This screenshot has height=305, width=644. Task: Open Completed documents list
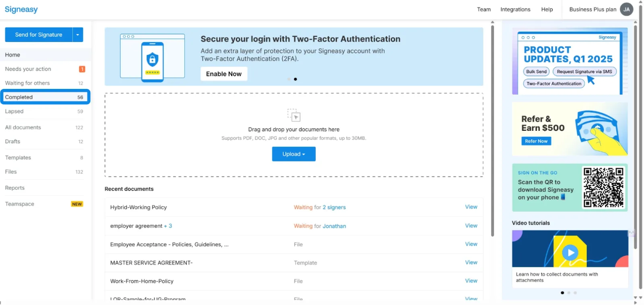pyautogui.click(x=45, y=97)
